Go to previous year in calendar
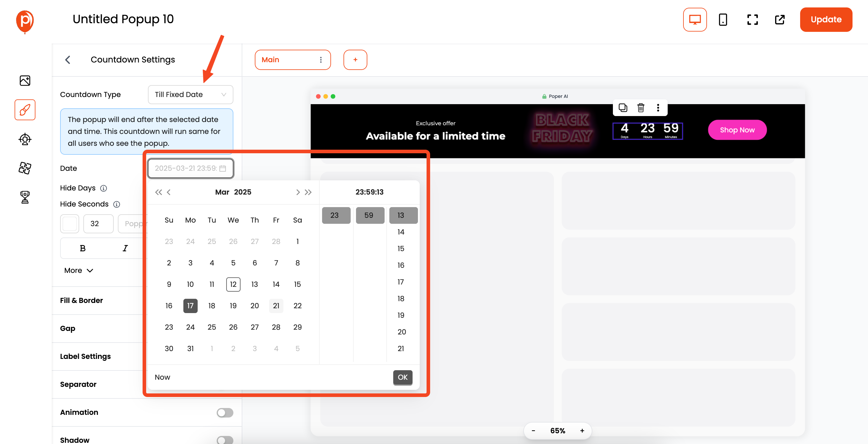 click(158, 192)
